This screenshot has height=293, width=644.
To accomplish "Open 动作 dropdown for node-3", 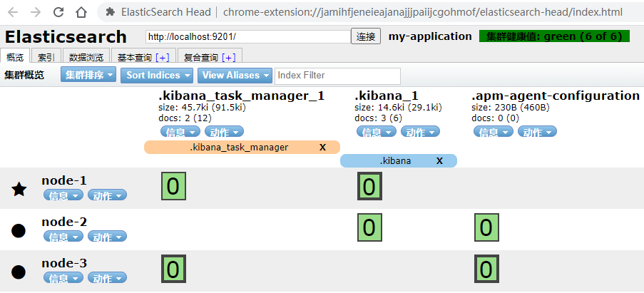I will 107,278.
